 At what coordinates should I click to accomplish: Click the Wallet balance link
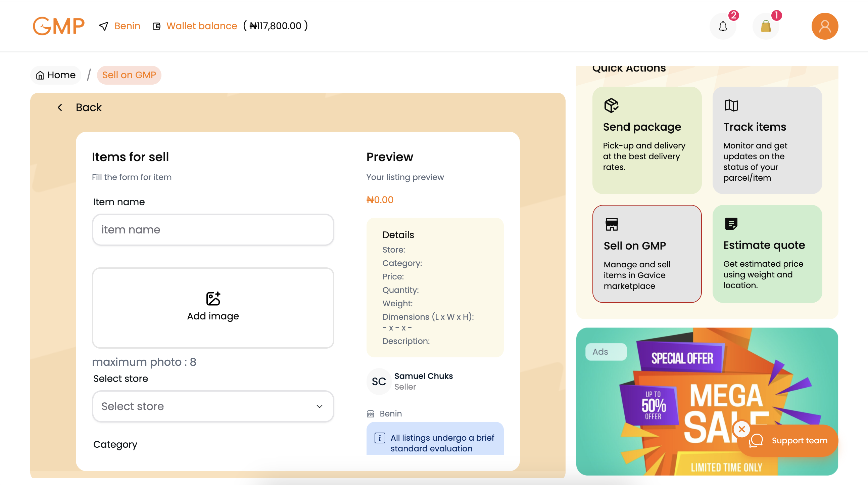pos(201,26)
